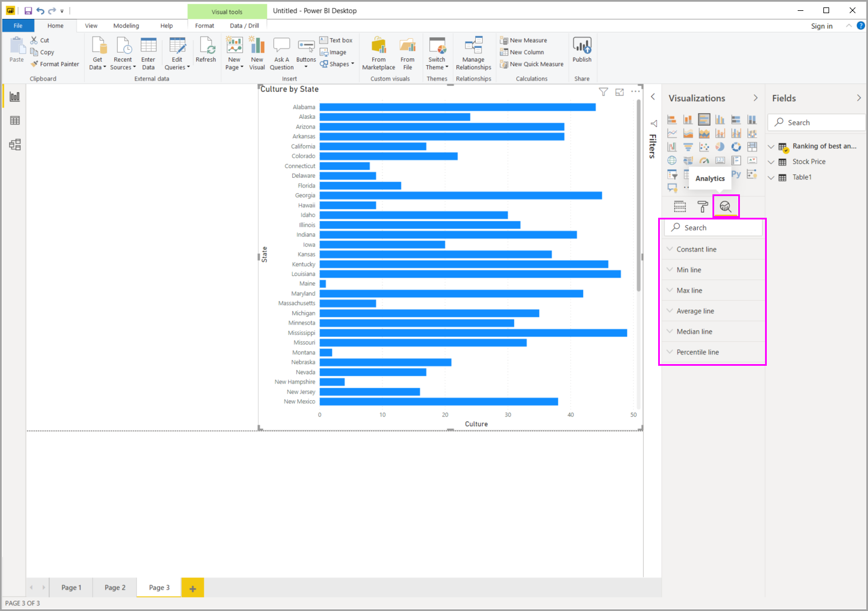Open the Help ribbon tab

tap(166, 26)
